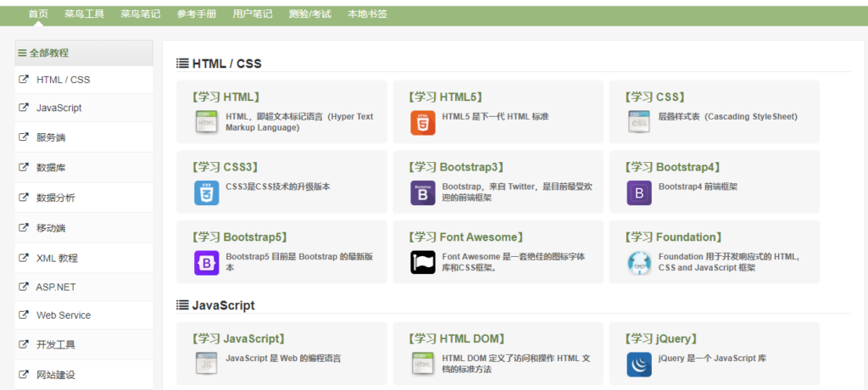Go to 本地书签 in the navigation bar
The image size is (868, 390).
(x=367, y=14)
